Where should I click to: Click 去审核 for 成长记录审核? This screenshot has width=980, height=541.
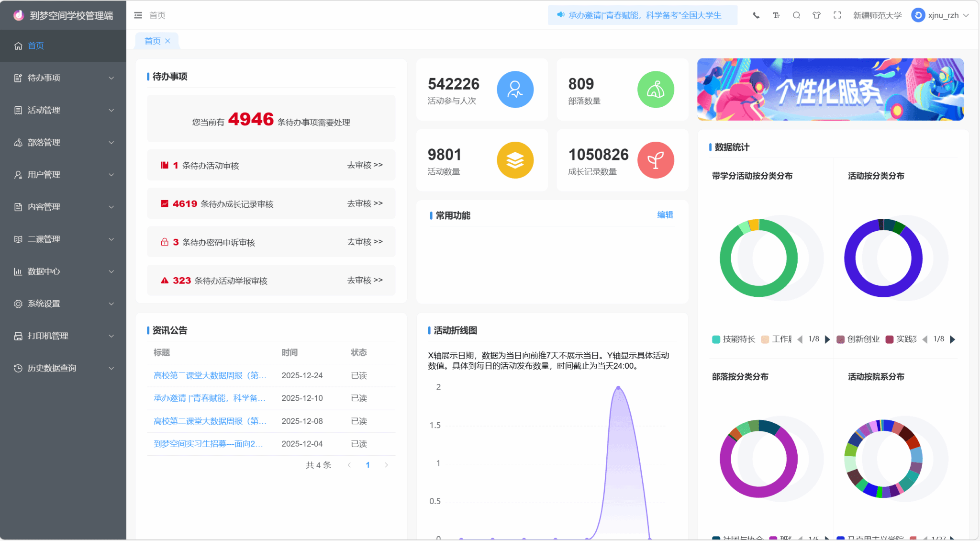click(365, 203)
